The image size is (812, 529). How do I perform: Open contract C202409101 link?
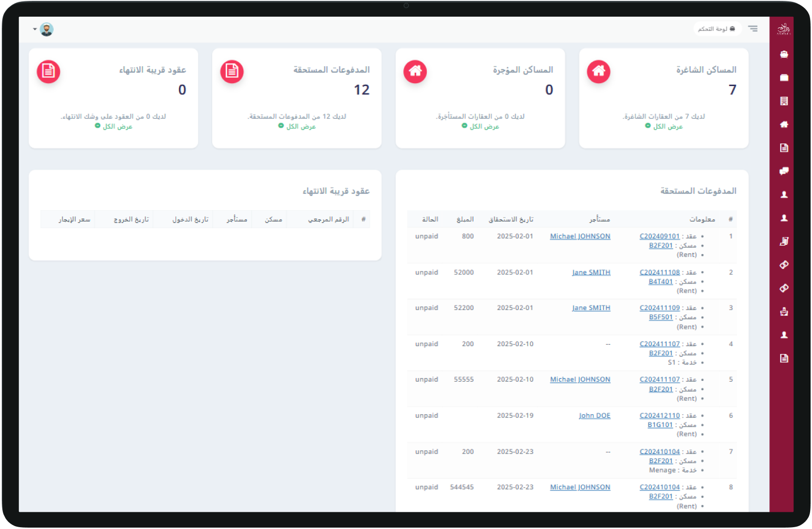pos(659,236)
